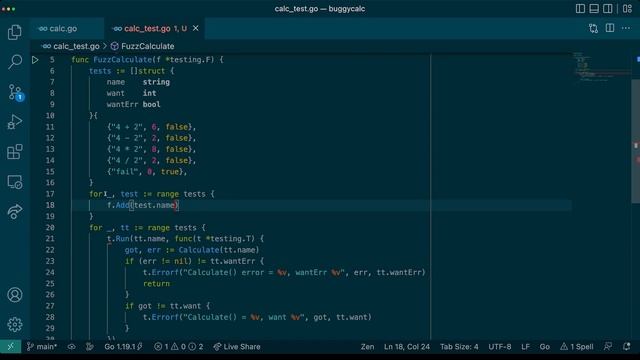This screenshot has width=640, height=360.
Task: Toggle Zen in status bar
Action: pos(367,347)
